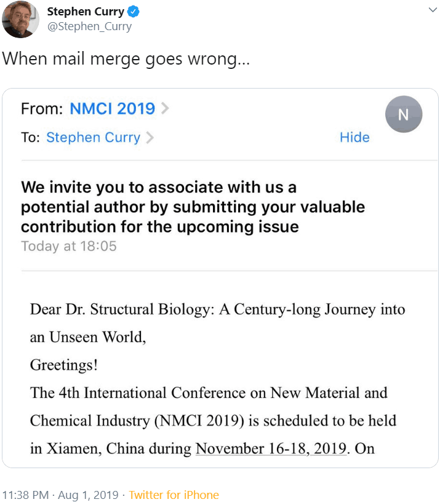448x502 pixels.
Task: Click the underlined November 16-18, 2019 date
Action: pos(271,448)
